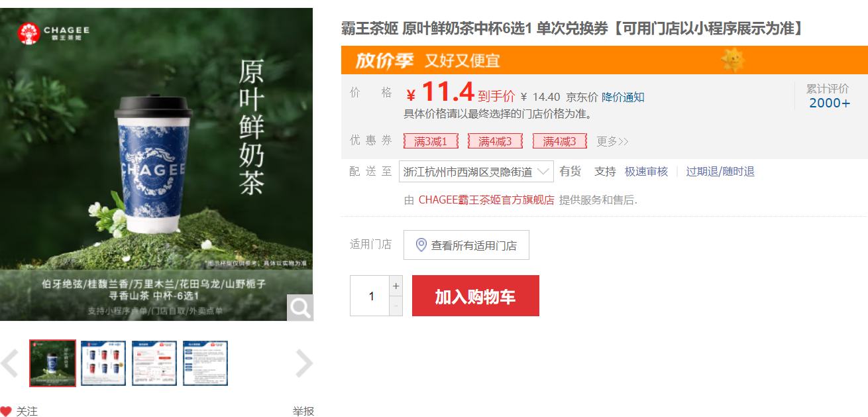Show next thumbnails with right arrow

tap(303, 363)
